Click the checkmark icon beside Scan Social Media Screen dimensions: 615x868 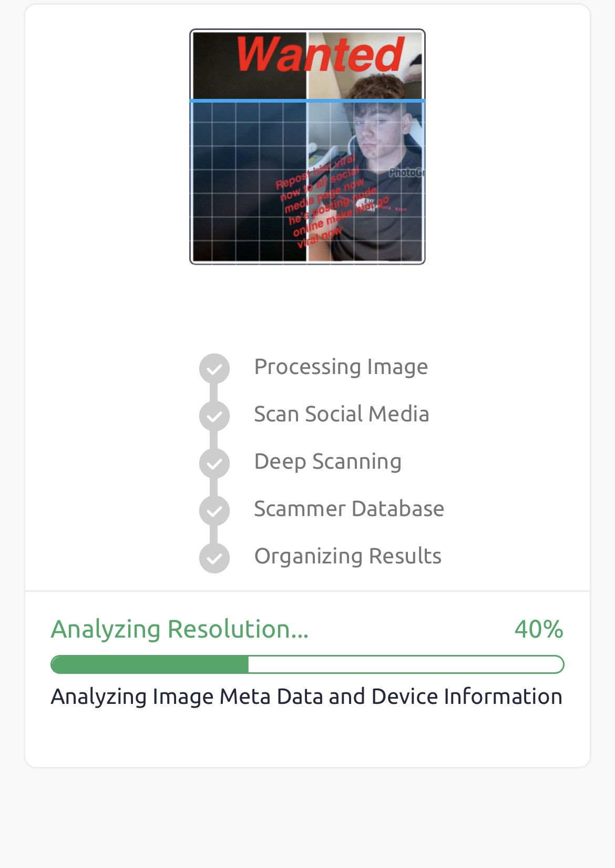click(214, 416)
